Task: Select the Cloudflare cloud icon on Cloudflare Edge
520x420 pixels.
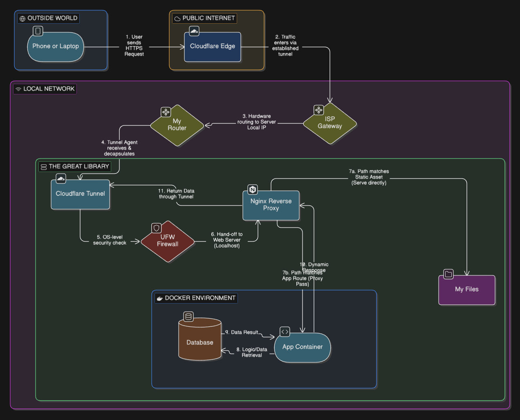Action: coord(194,31)
